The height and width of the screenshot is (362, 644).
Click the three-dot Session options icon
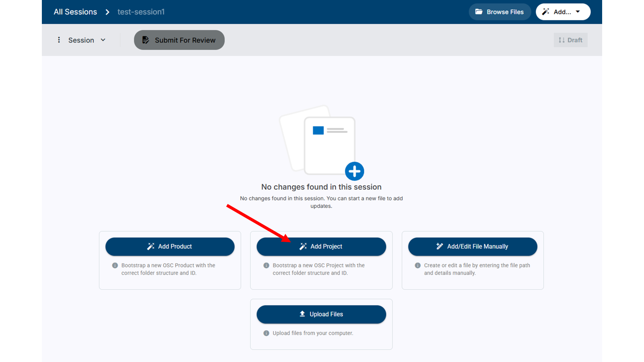pyautogui.click(x=59, y=40)
